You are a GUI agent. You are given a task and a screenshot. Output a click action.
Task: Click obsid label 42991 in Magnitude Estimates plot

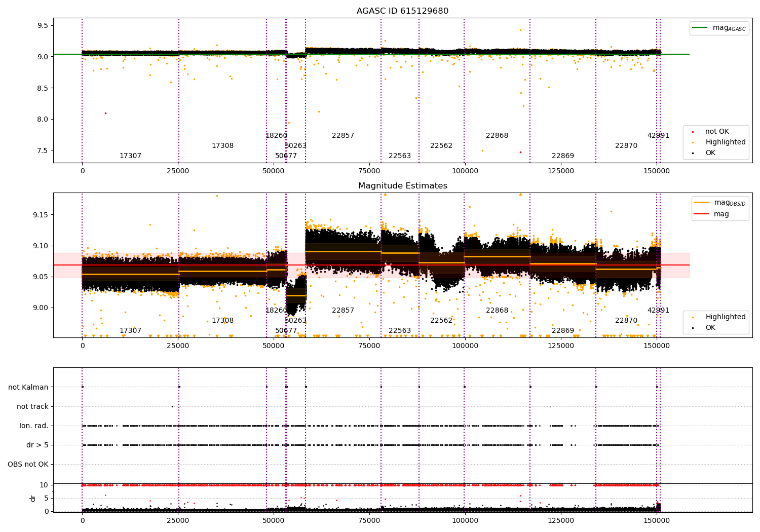658,311
